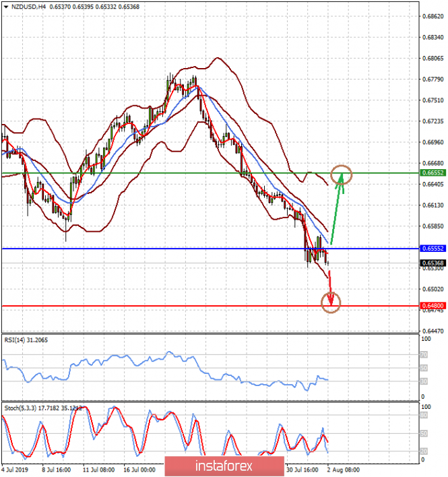Image resolution: width=448 pixels, height=477 pixels.
Task: Click the 0.67510 price axis value
Action: pos(433,100)
